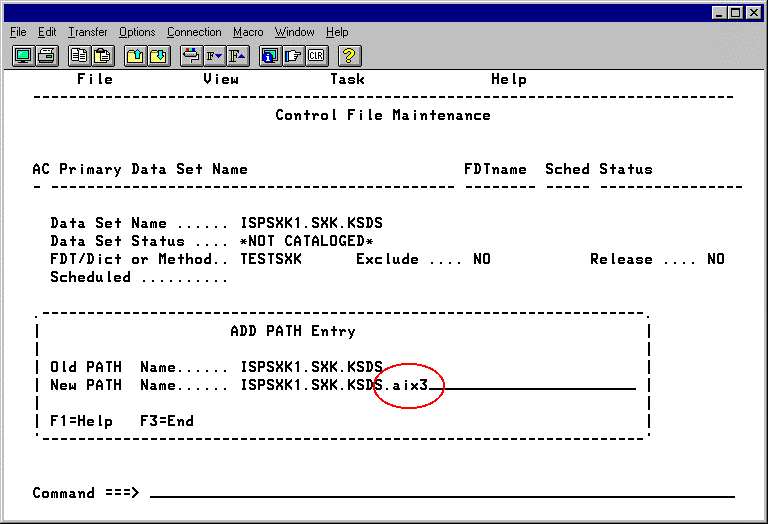The width and height of the screenshot is (768, 524).
Task: Decrease font size with F-down icon
Action: pyautogui.click(x=213, y=56)
